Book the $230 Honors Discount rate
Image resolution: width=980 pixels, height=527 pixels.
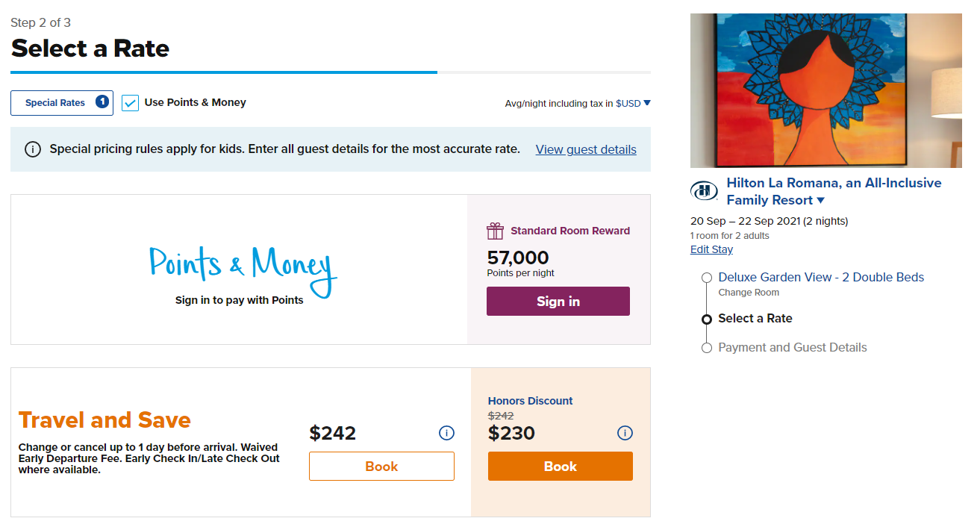(x=560, y=466)
